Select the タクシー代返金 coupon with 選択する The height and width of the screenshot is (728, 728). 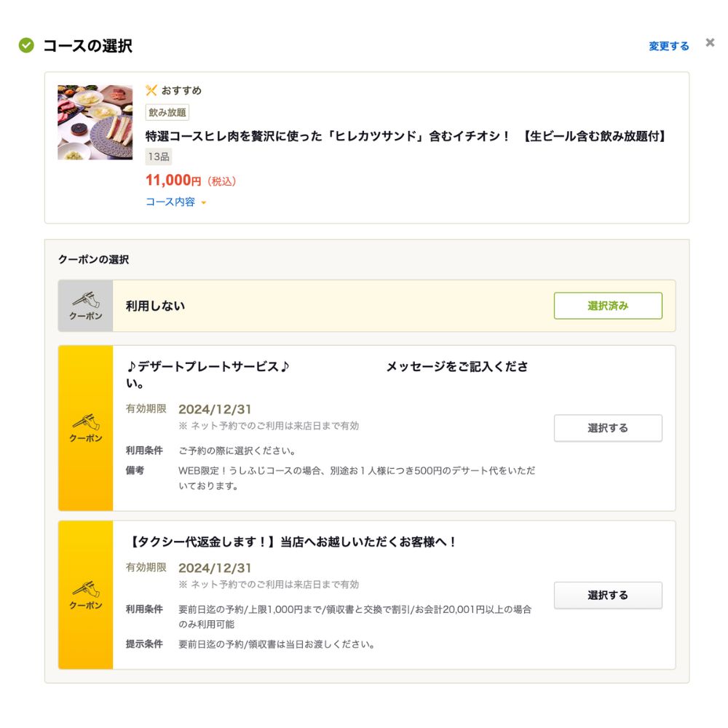pos(608,595)
